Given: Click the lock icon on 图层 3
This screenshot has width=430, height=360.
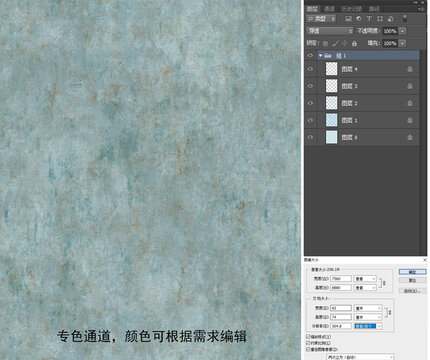Looking at the screenshot, I should pos(410,86).
